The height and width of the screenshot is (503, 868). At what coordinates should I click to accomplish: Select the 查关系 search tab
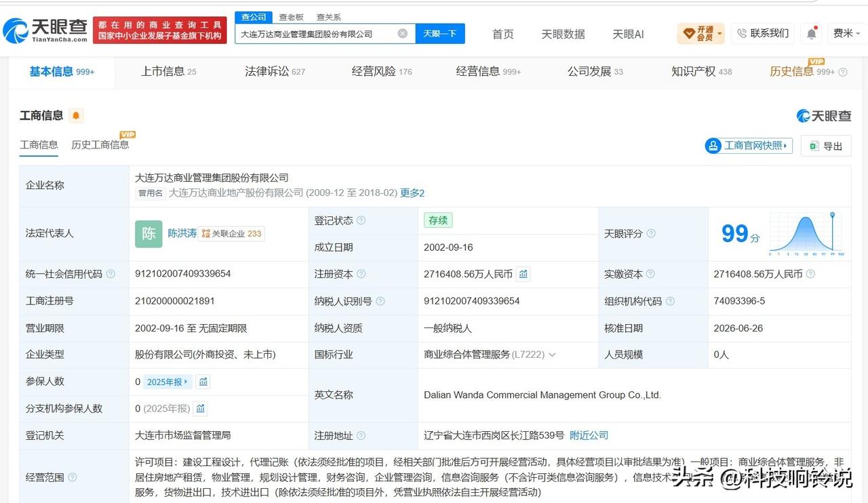tap(329, 17)
